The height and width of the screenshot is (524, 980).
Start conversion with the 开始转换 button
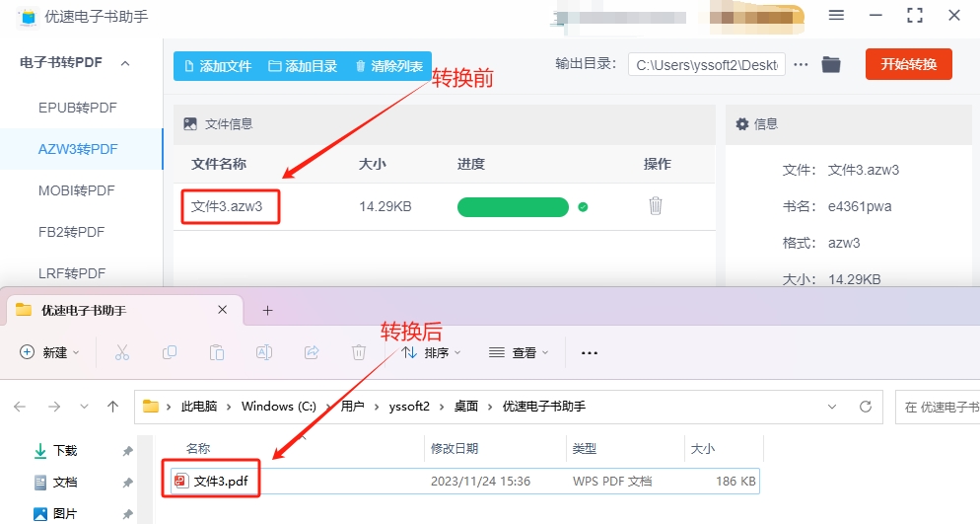909,64
